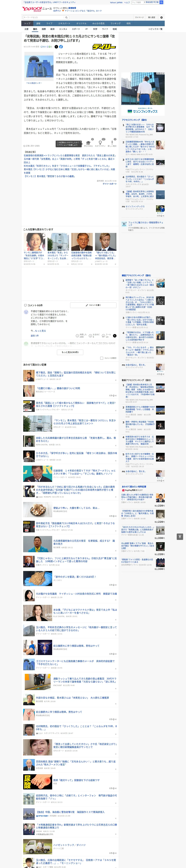Check the コメント非表示 checkbox
Screen dimensions: 186x868
pos(102,358)
